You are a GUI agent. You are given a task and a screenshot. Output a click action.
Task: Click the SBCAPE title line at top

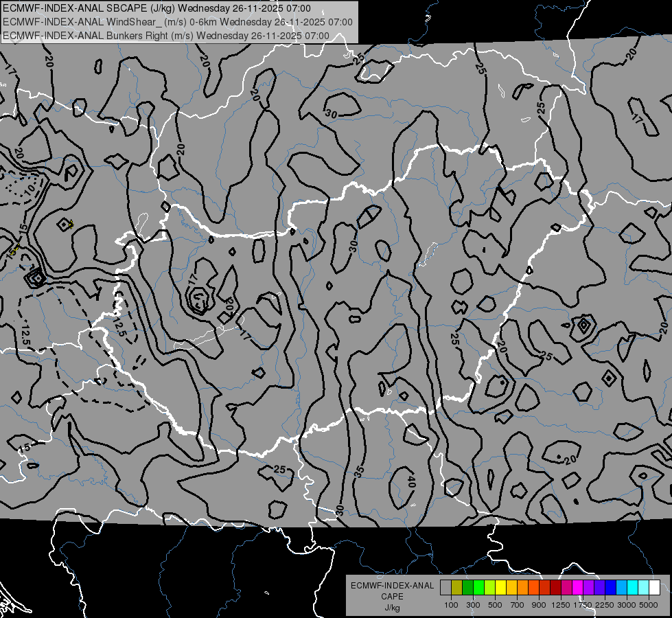coord(157,8)
